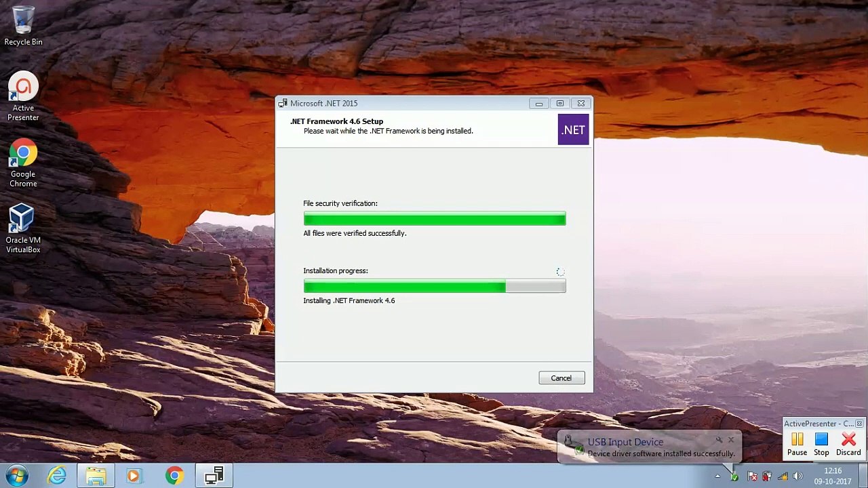Click the maximize button of the .NET setup window

[x=560, y=103]
